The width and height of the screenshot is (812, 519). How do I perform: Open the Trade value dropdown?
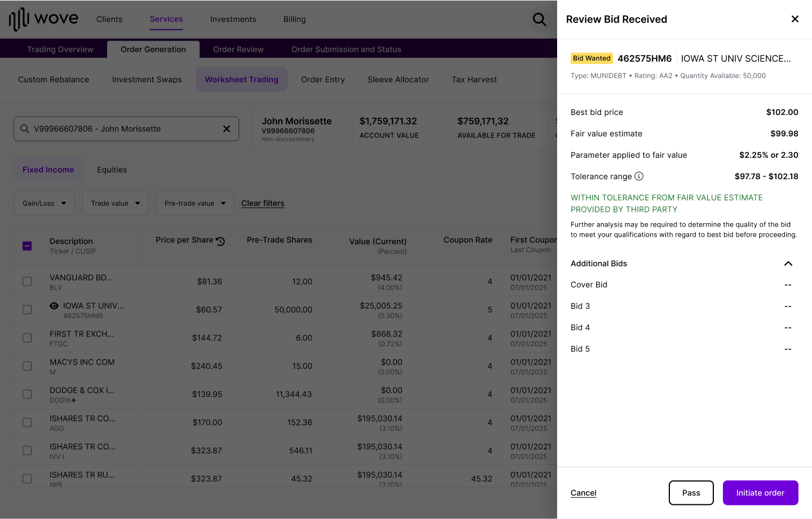pos(115,203)
